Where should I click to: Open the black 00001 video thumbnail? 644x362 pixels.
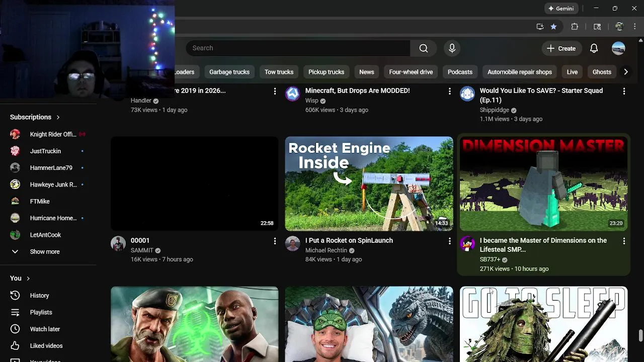194,184
